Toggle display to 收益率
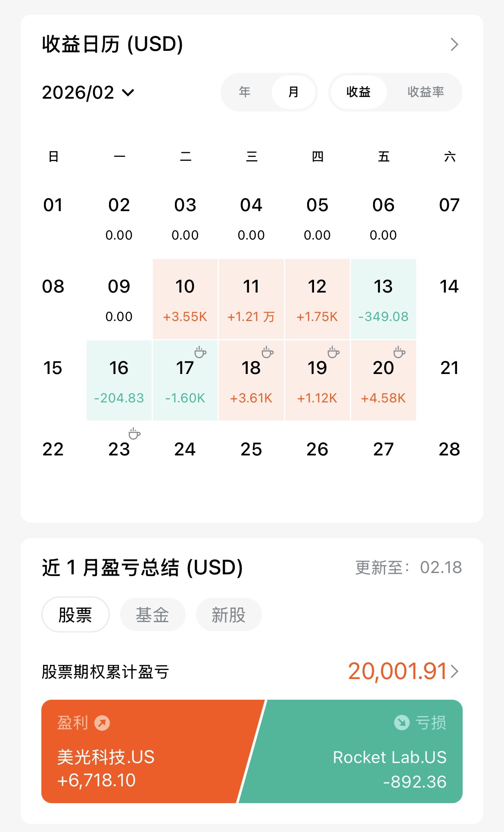The image size is (504, 832). 425,92
